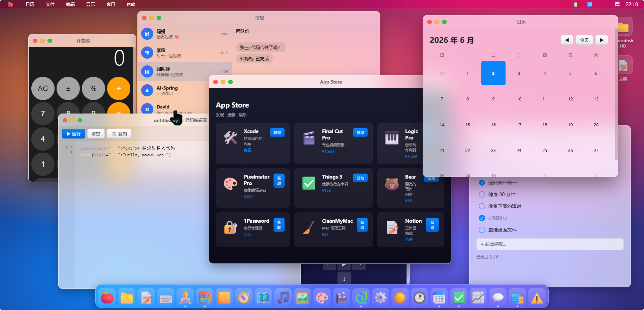Click the ± key on the calculator
The width and height of the screenshot is (644, 310).
click(x=68, y=89)
